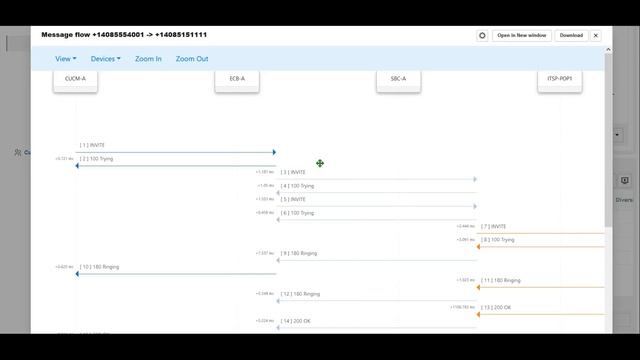Open the [5] INVITE message

point(293,199)
